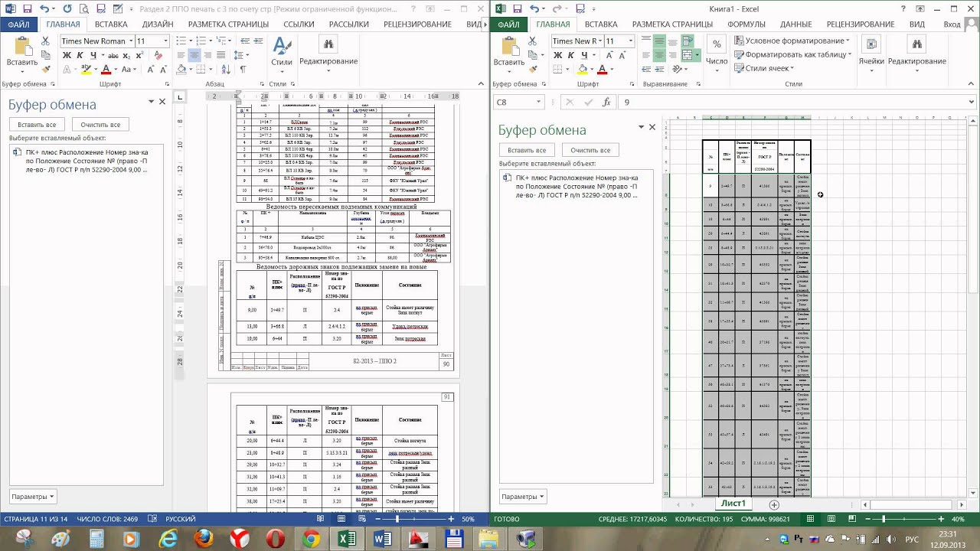Screen dimensions: 980x551
Task: Expand the Параметры dropdown in Word's clipboard pane
Action: pyautogui.click(x=33, y=497)
